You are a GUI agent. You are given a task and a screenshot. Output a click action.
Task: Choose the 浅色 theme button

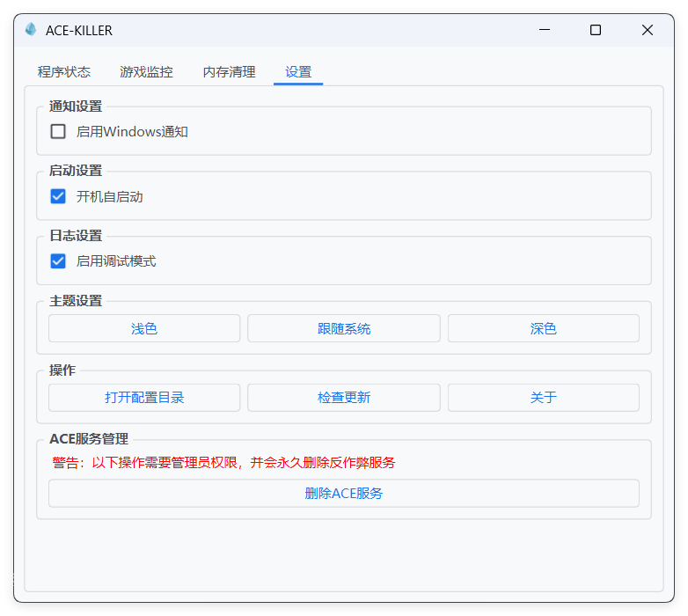click(144, 328)
